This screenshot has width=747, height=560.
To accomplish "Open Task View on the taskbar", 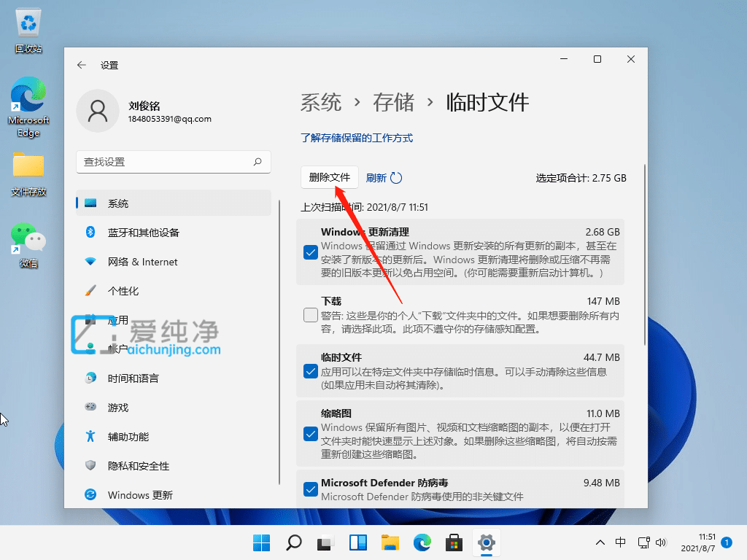I will click(x=325, y=542).
